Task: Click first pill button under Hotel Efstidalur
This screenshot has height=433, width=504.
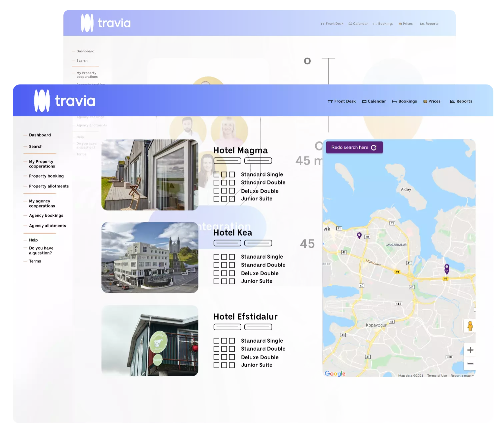Action: click(227, 327)
